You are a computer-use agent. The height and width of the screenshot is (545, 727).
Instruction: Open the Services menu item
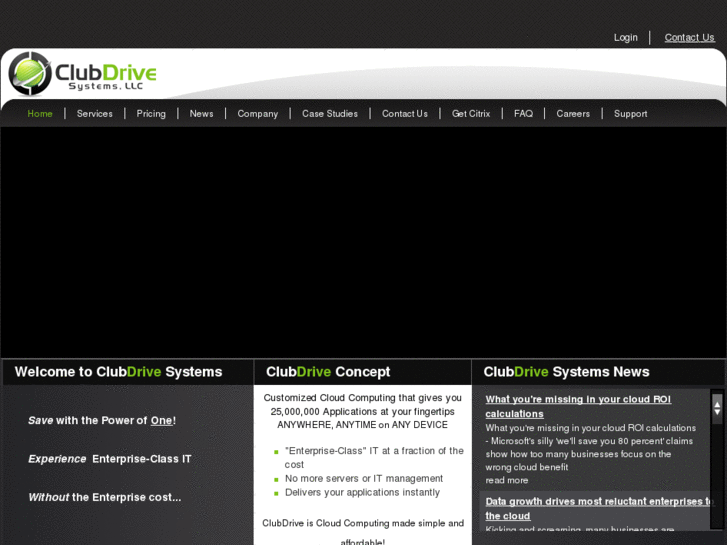tap(95, 114)
